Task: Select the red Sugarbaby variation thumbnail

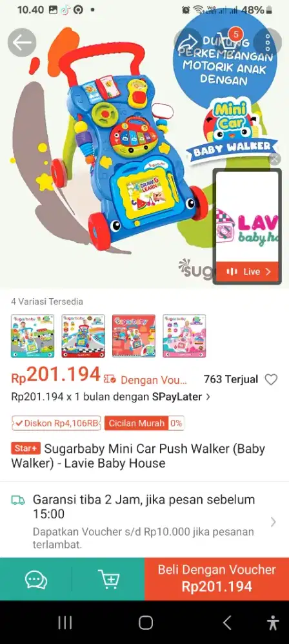Action: (134, 336)
